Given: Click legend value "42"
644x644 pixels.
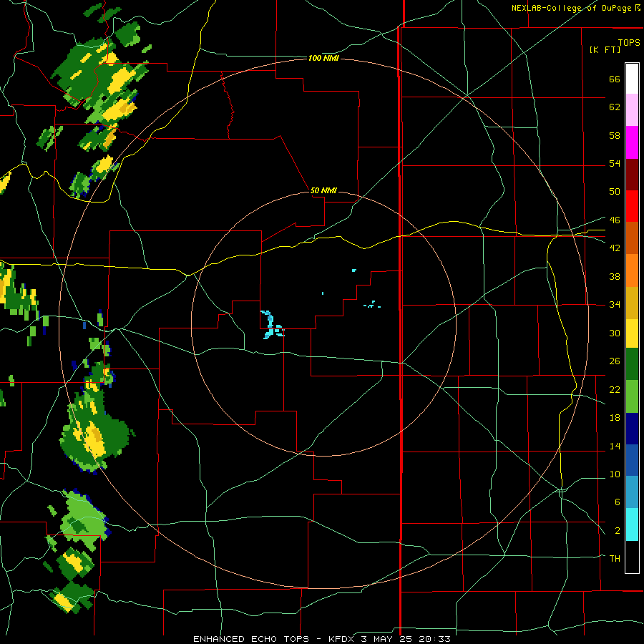Looking at the screenshot, I should coord(615,248).
